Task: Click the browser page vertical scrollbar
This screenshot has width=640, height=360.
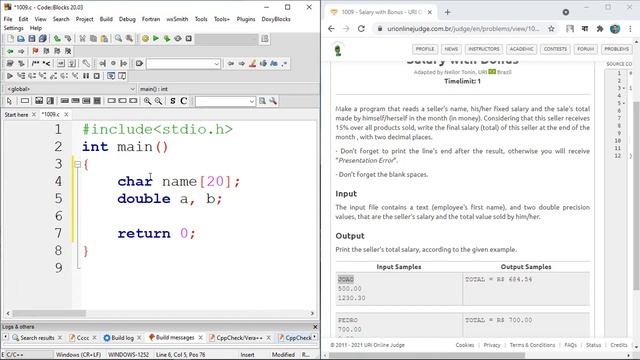Action: (636, 196)
